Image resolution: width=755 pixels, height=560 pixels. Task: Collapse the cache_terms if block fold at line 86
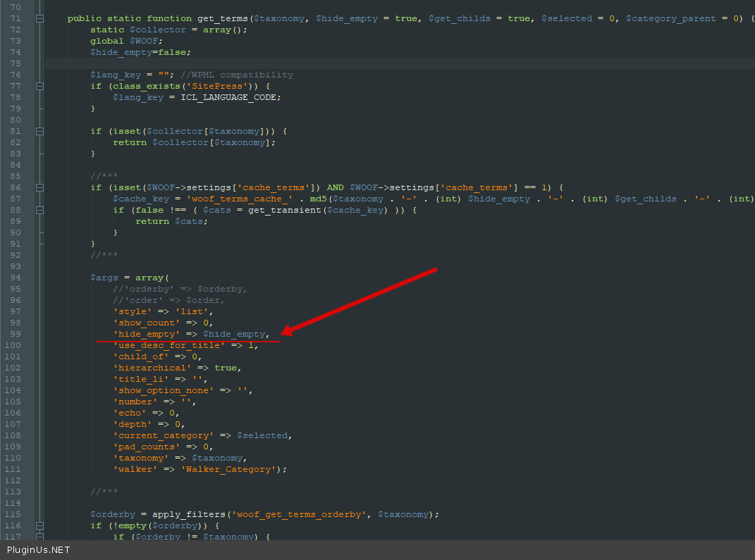coord(40,187)
